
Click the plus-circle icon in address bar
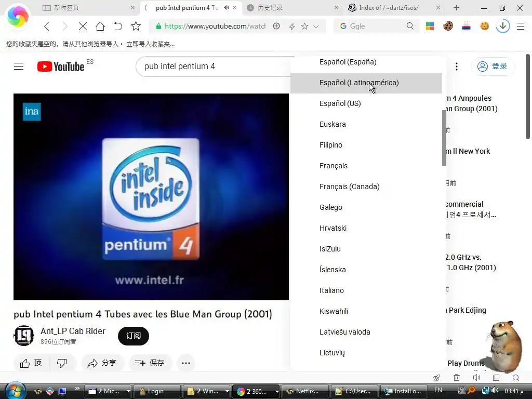point(276,26)
